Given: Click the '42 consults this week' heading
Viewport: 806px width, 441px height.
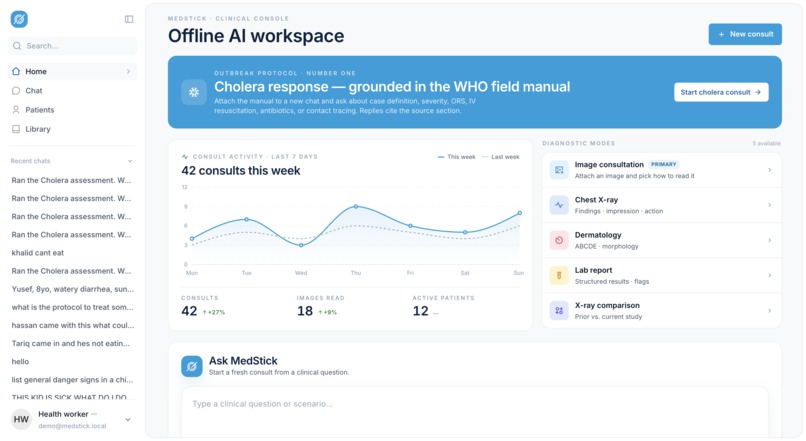Looking at the screenshot, I should point(241,171).
